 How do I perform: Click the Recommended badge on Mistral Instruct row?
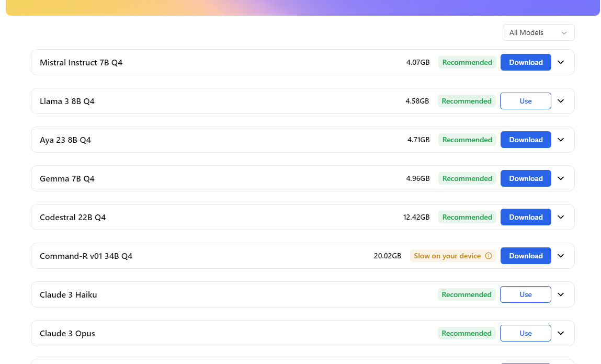[467, 62]
